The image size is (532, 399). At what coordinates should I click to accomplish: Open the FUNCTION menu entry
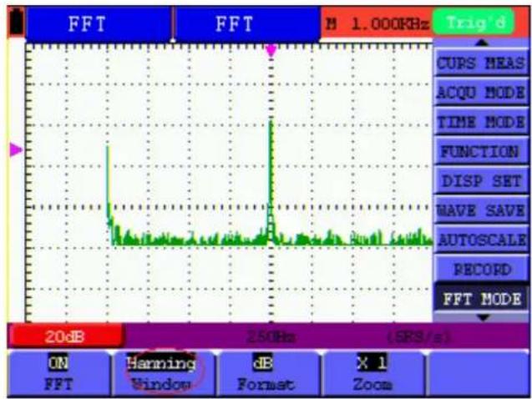point(481,151)
